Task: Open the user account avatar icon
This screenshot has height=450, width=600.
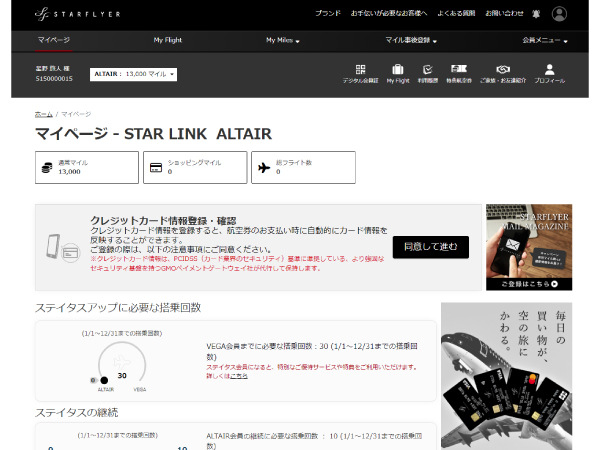Action: (x=559, y=14)
